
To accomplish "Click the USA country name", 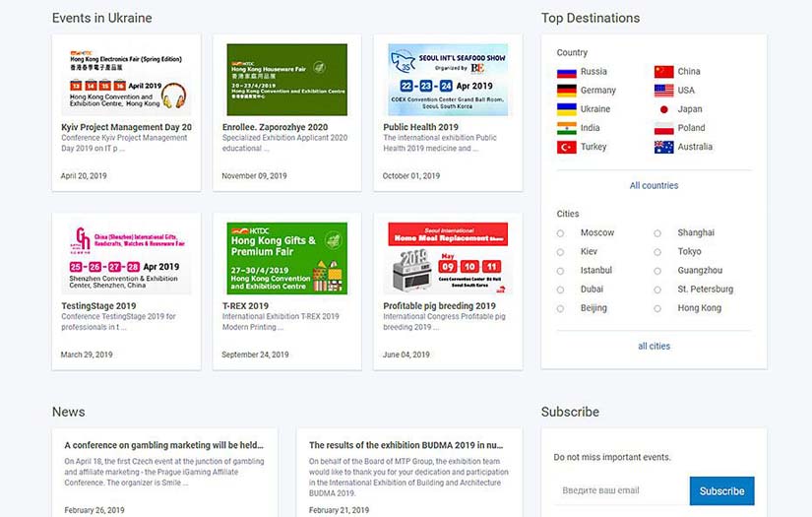I will point(686,91).
